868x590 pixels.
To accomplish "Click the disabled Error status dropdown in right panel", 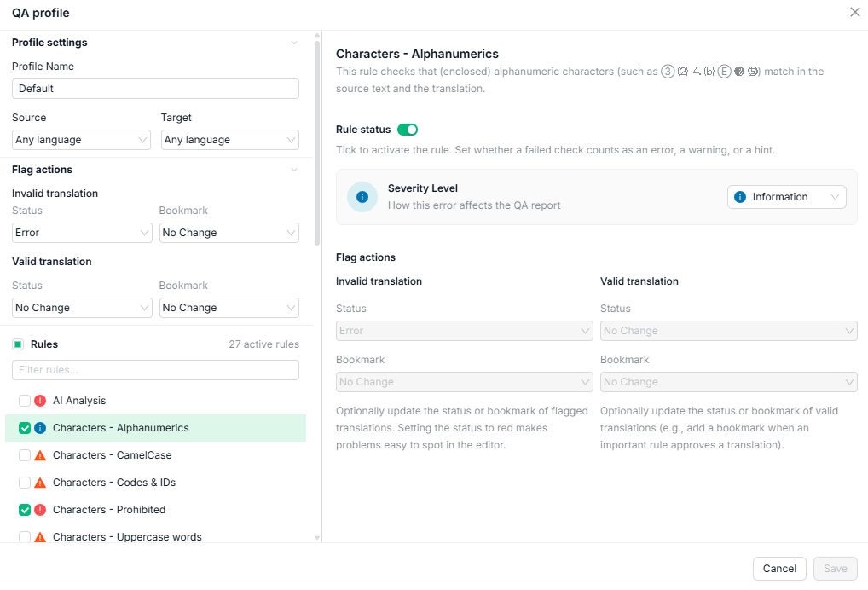I will click(465, 331).
